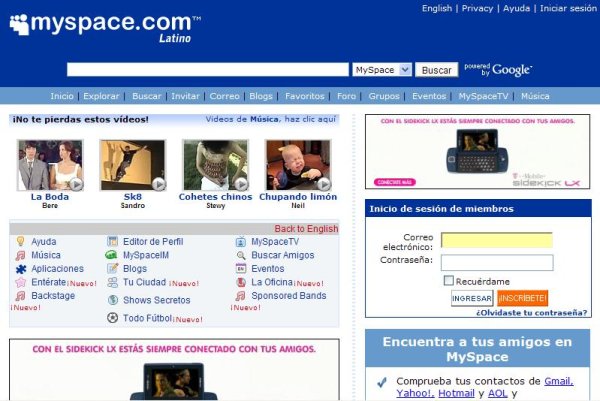The width and height of the screenshot is (600, 401).
Task: Click the Aplicaciones puzzle piece icon
Action: [21, 269]
